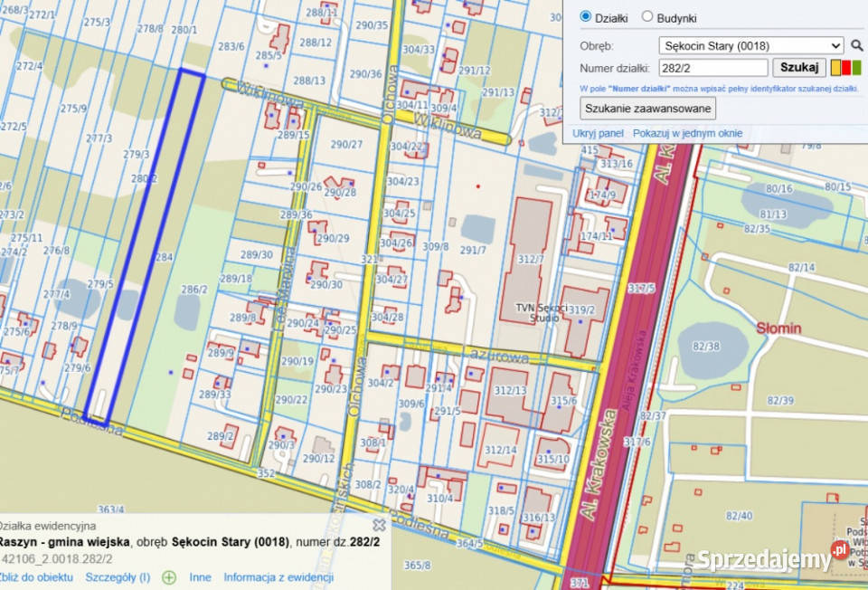Click the Ukryj panel link
This screenshot has width=868, height=590.
pyautogui.click(x=598, y=133)
